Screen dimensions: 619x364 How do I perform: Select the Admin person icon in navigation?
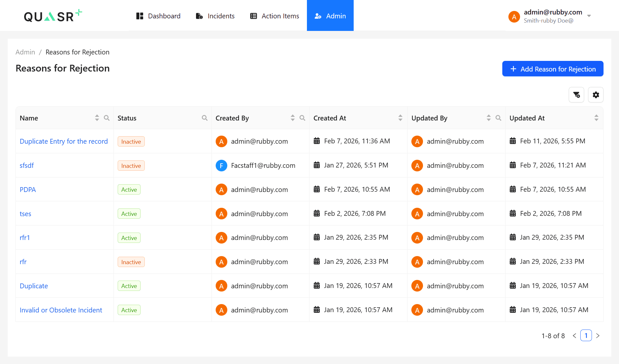pos(318,15)
